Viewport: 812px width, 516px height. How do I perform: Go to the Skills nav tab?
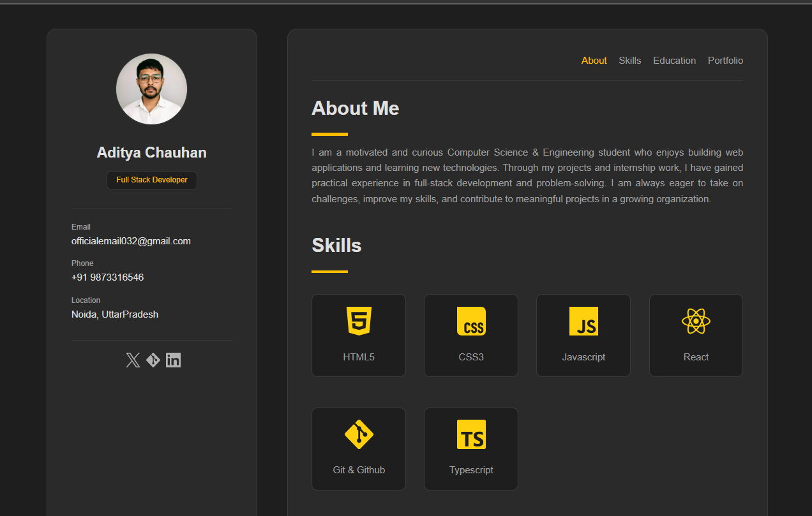pyautogui.click(x=629, y=61)
